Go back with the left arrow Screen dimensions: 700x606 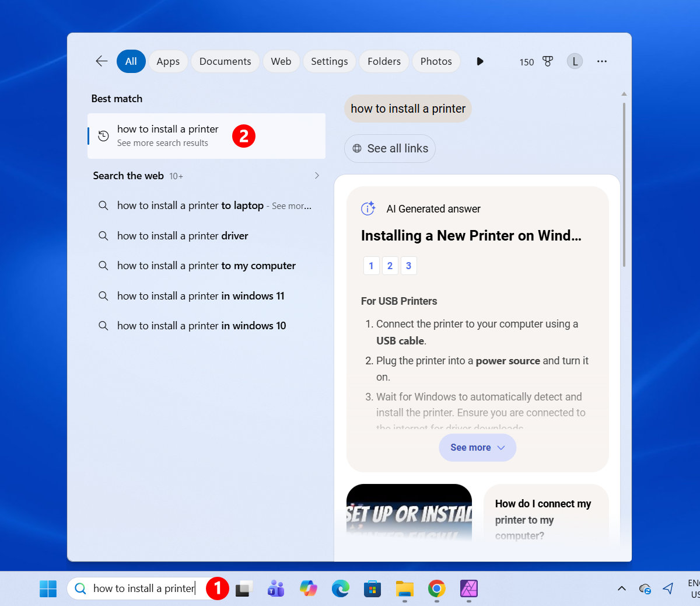[101, 61]
